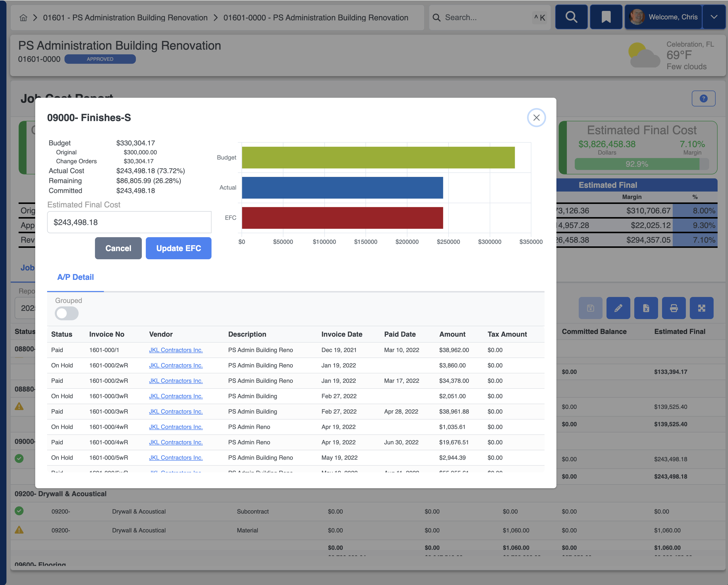
Task: Open breadcrumb 01601 - PS Administration Building Renovation
Action: [x=125, y=18]
